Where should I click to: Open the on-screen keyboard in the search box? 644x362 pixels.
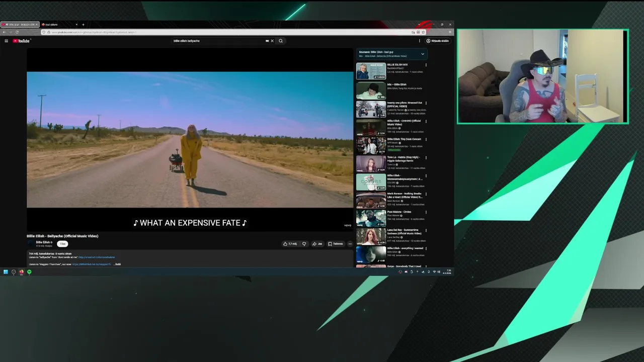point(267,41)
